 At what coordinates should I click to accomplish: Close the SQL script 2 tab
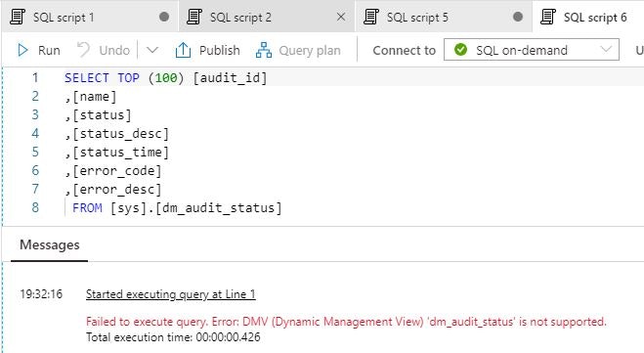tap(341, 17)
